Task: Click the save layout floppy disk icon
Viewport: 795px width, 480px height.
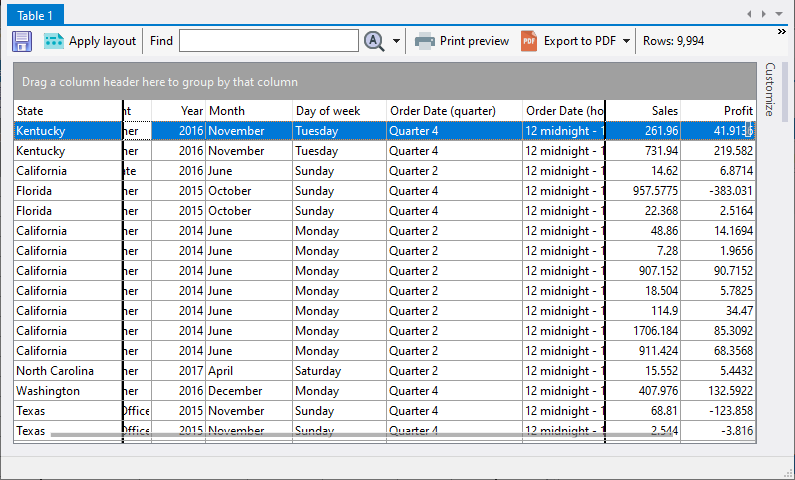Action: [22, 41]
